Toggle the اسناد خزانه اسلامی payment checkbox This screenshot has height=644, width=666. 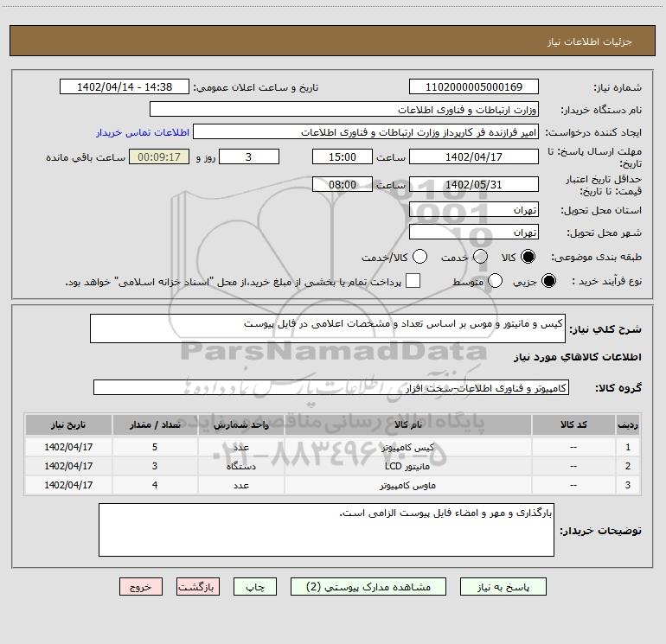(x=413, y=281)
